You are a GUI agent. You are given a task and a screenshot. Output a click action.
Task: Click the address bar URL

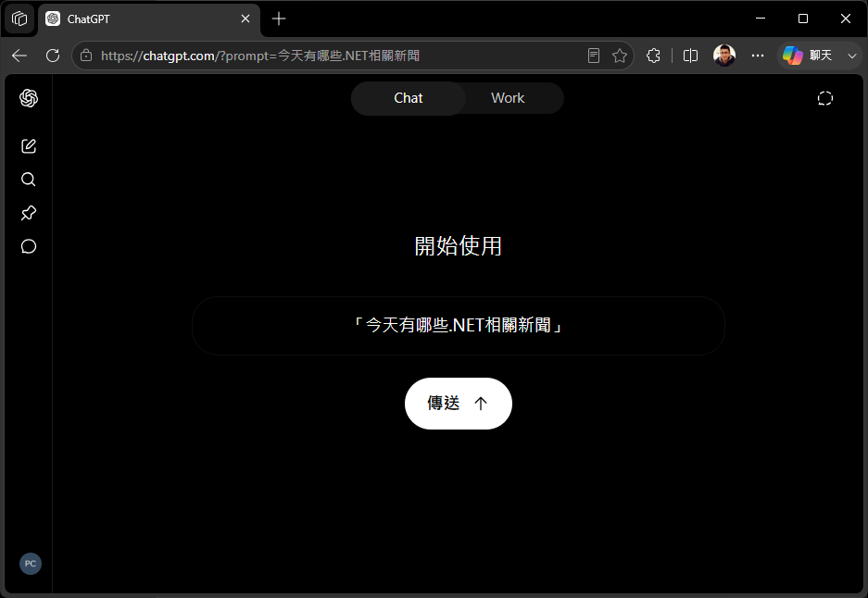coord(260,56)
